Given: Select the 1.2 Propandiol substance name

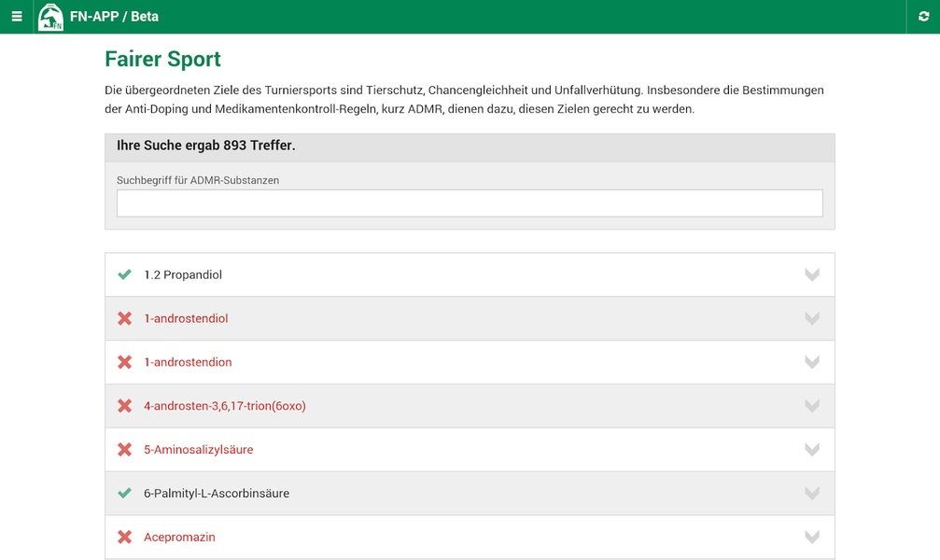Looking at the screenshot, I should pyautogui.click(x=183, y=274).
